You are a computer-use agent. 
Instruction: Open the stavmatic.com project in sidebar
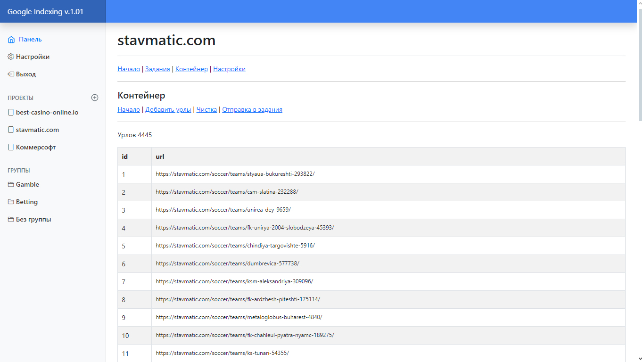click(x=37, y=130)
